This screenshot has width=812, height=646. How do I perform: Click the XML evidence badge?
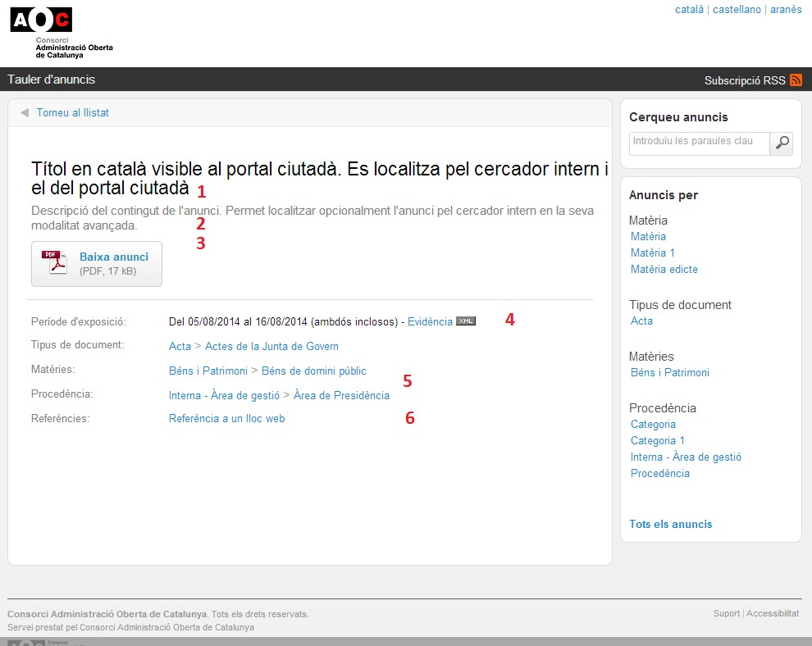pos(466,321)
